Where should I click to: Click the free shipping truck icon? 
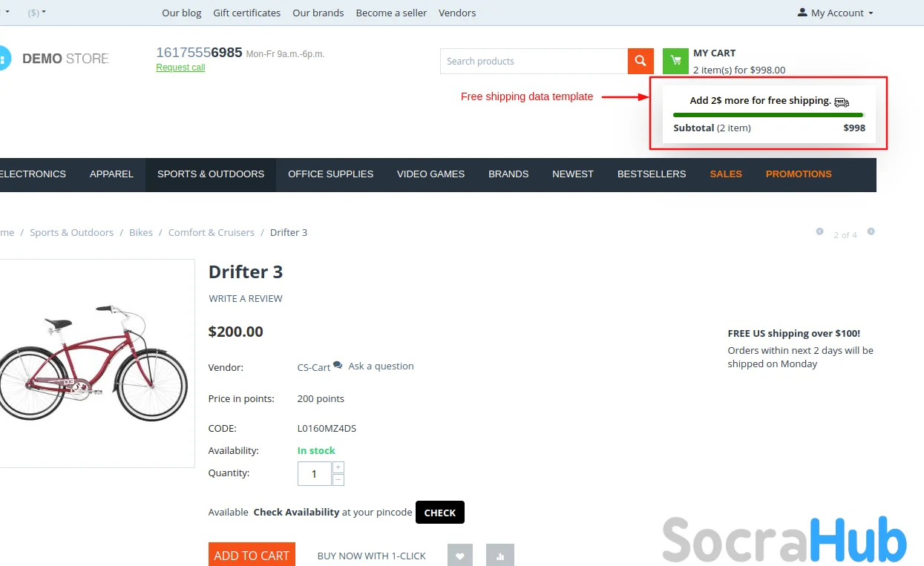point(841,102)
